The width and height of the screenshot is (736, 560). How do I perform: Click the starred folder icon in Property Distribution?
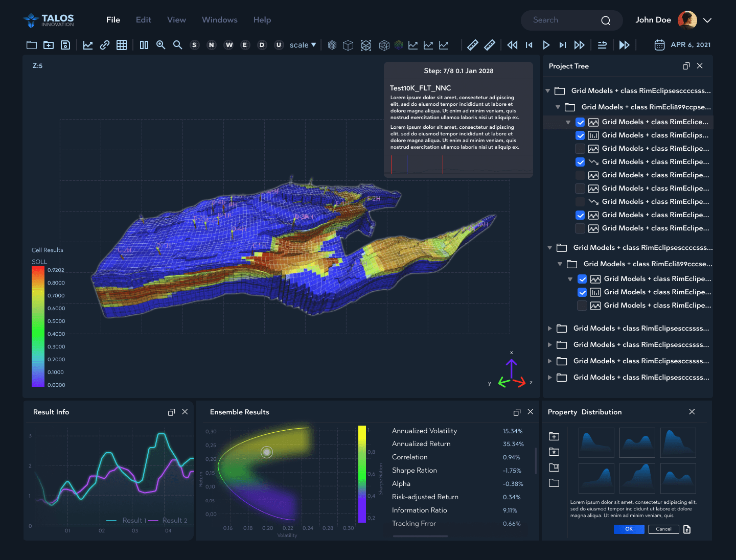(x=554, y=452)
